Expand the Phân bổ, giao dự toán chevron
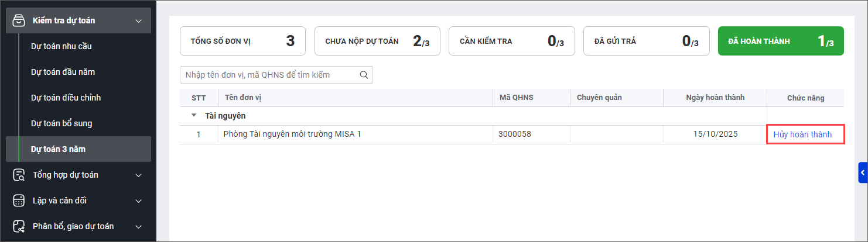Screen dimensions: 868x242 (x=139, y=226)
